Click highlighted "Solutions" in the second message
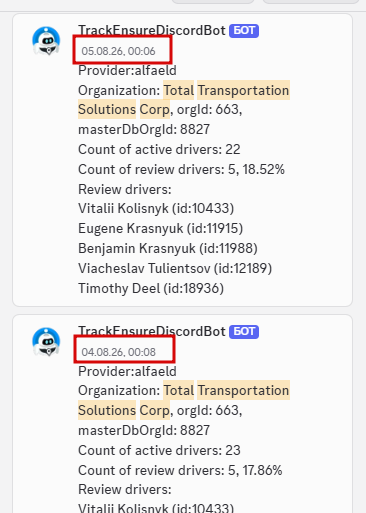The image size is (366, 513). (107, 410)
